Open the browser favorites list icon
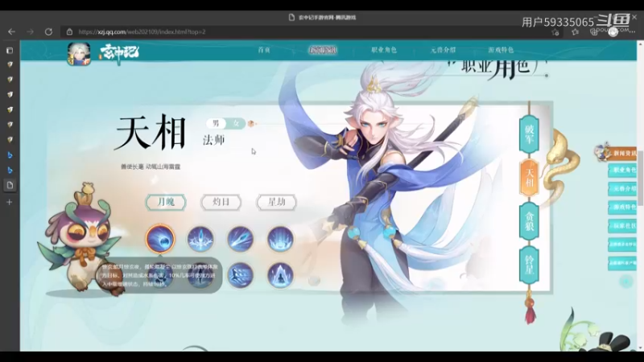This screenshot has width=644, height=362. pyautogui.click(x=575, y=32)
